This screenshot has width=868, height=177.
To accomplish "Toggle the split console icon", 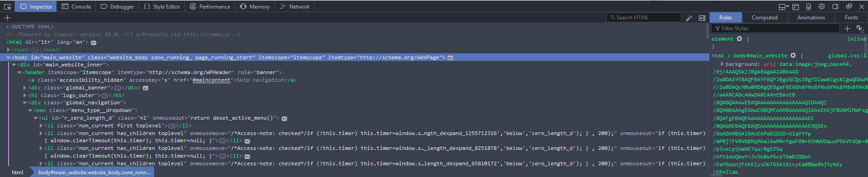I will pyautogui.click(x=796, y=6).
